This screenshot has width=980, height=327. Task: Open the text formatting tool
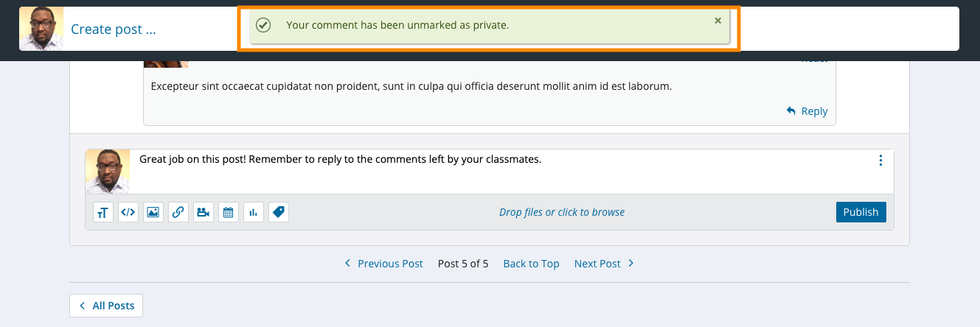click(103, 212)
